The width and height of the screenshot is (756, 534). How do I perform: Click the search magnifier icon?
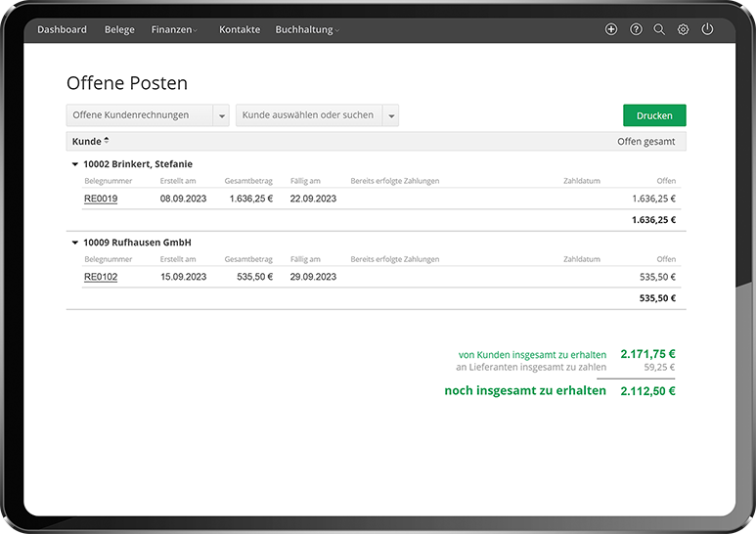pyautogui.click(x=659, y=29)
